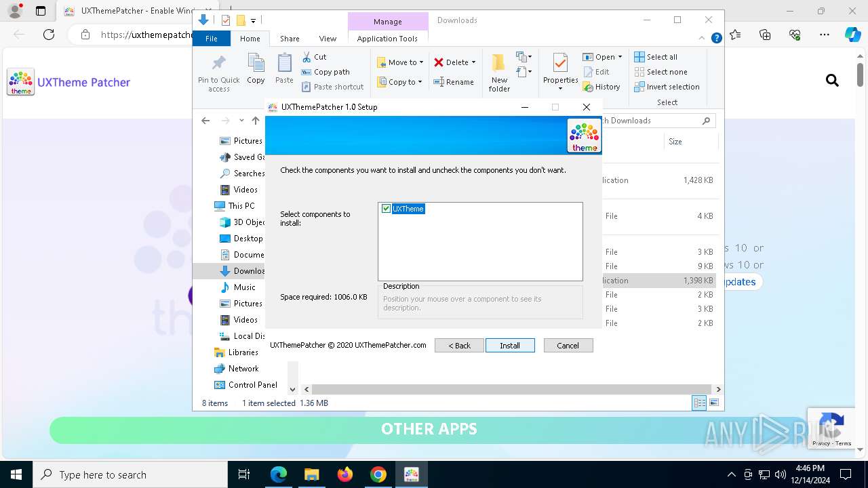Click Select none in Explorer ribbon

click(x=660, y=72)
